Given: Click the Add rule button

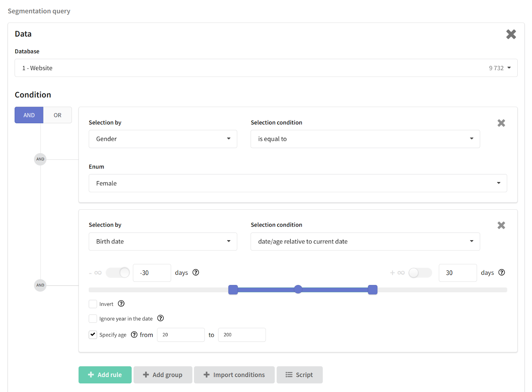Looking at the screenshot, I should (105, 375).
